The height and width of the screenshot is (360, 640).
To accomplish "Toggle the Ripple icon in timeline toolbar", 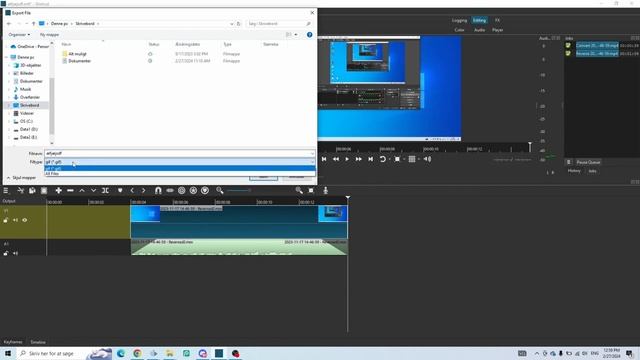I will 182,190.
